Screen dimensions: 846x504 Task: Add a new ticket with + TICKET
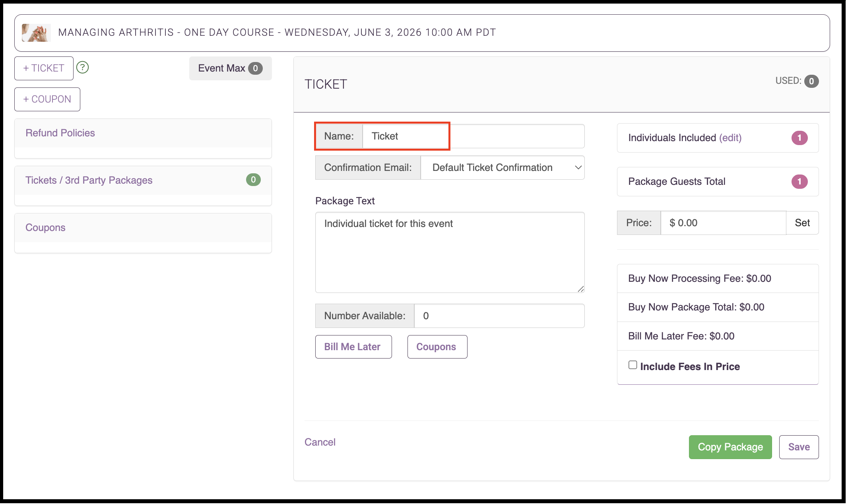[x=44, y=68]
